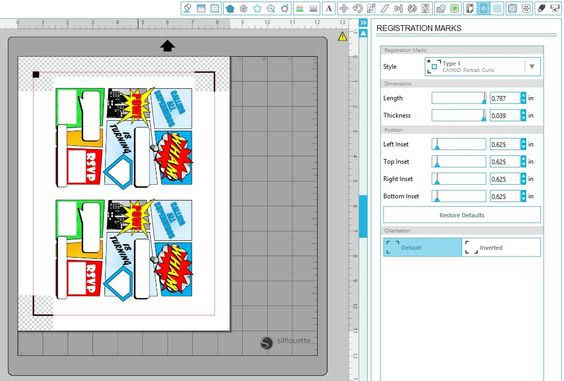Click the pentagon with pen sketch icon
Viewport: 564px width, 381px height.
coord(285,8)
